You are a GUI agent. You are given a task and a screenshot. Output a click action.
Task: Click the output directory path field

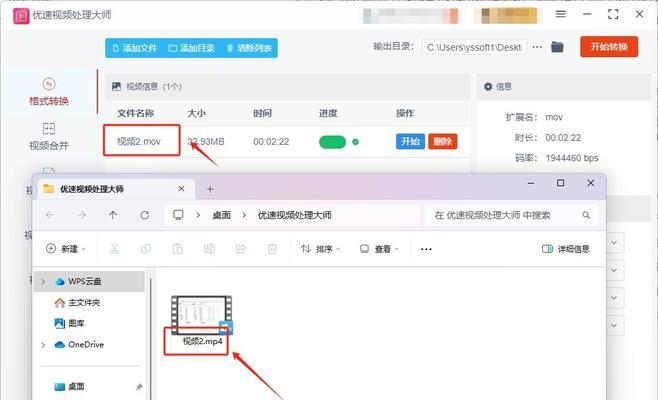click(474, 47)
